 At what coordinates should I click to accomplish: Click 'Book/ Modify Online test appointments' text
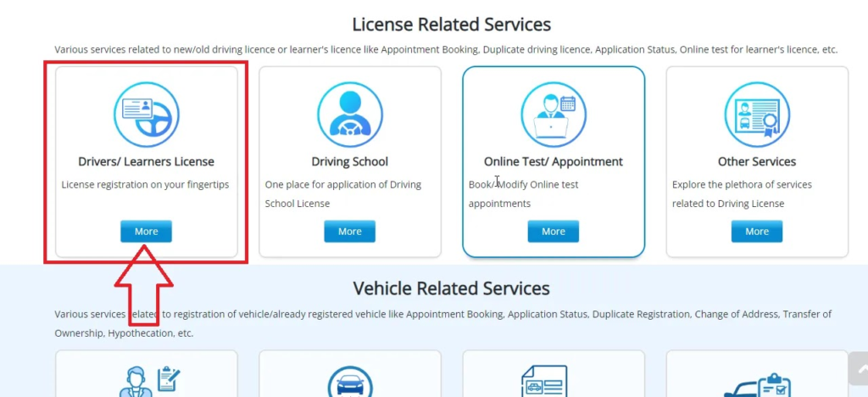click(524, 193)
